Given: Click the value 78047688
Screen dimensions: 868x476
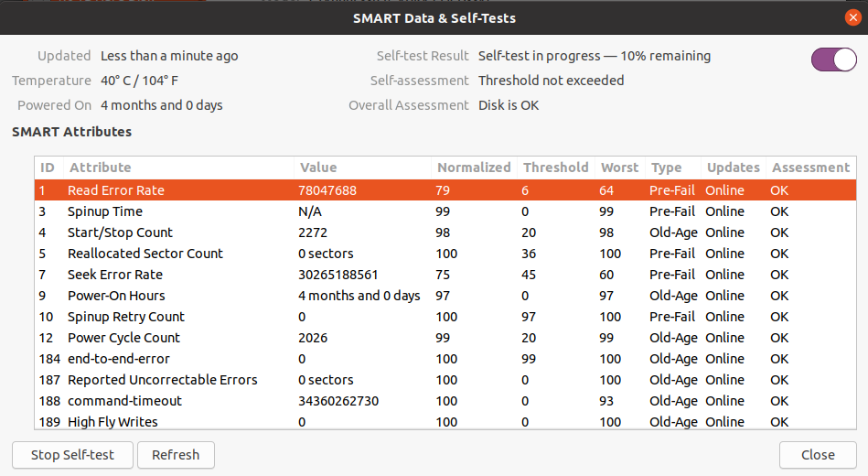Looking at the screenshot, I should coord(327,190).
